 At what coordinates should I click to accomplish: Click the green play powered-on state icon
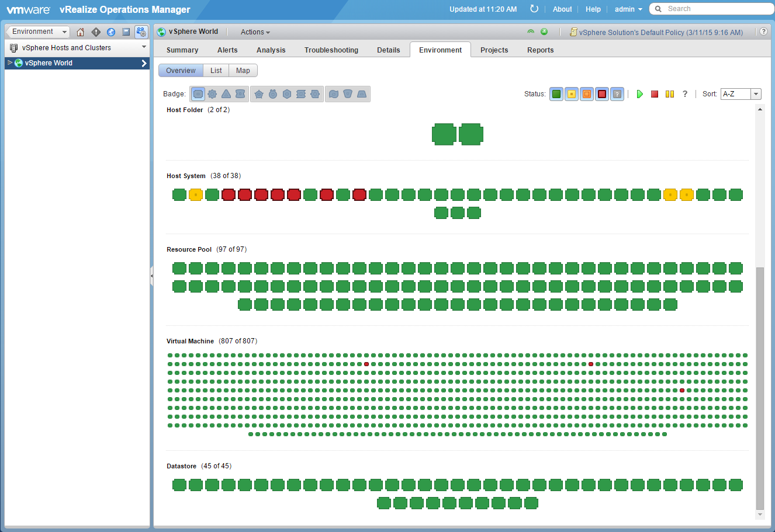coord(640,94)
